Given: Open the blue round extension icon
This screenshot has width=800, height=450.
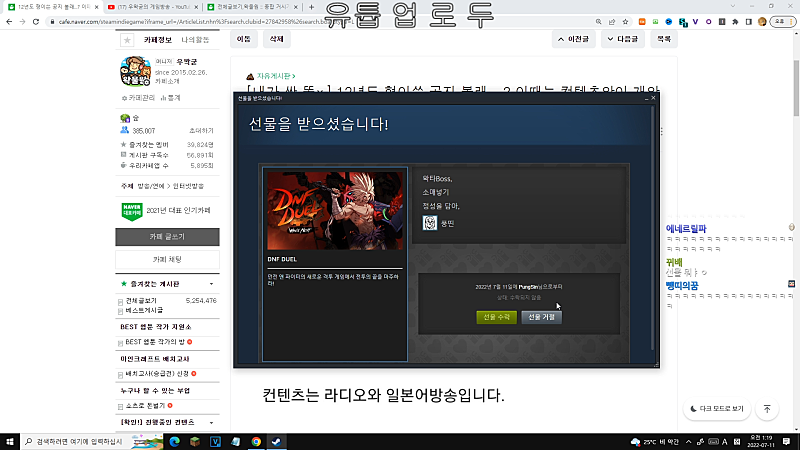Looking at the screenshot, I should [668, 22].
